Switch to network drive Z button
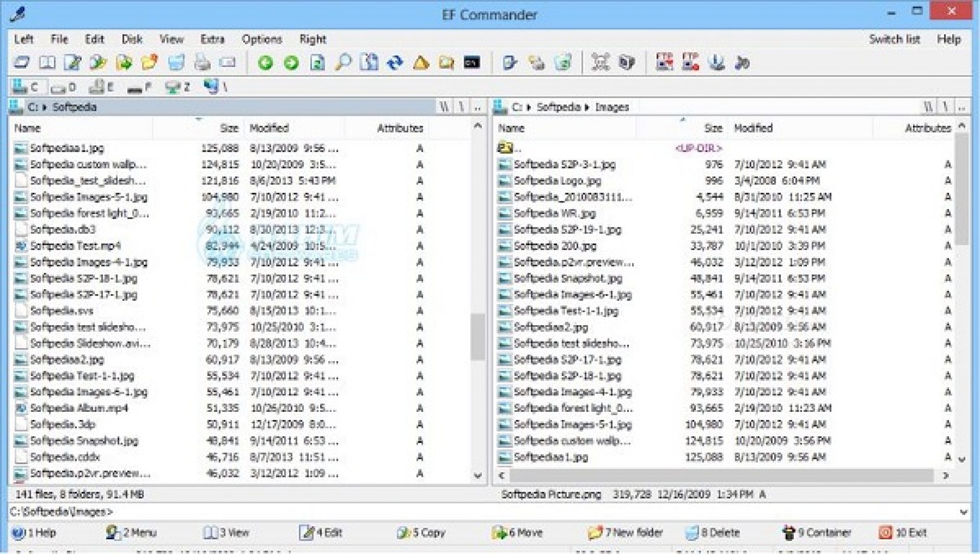This screenshot has width=980, height=554. click(178, 87)
